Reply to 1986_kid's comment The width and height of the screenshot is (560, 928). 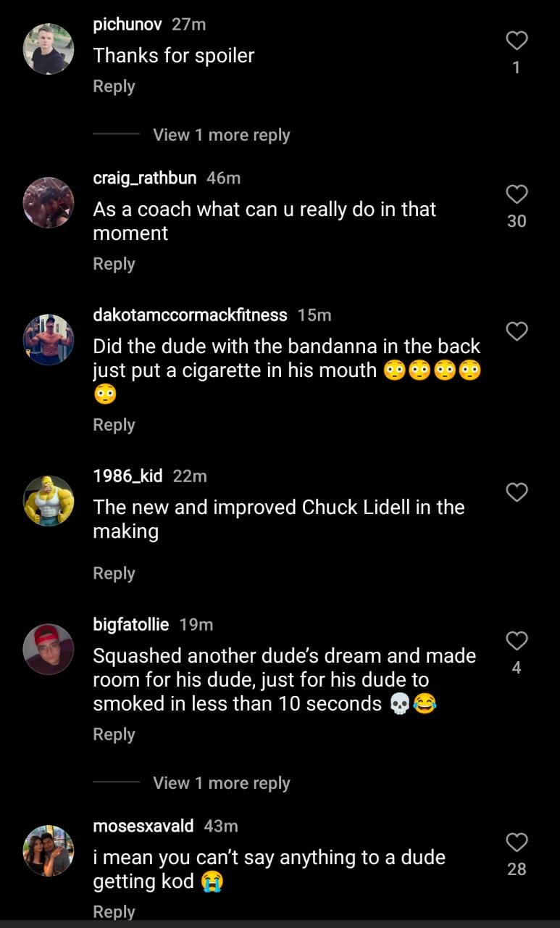pyautogui.click(x=114, y=573)
